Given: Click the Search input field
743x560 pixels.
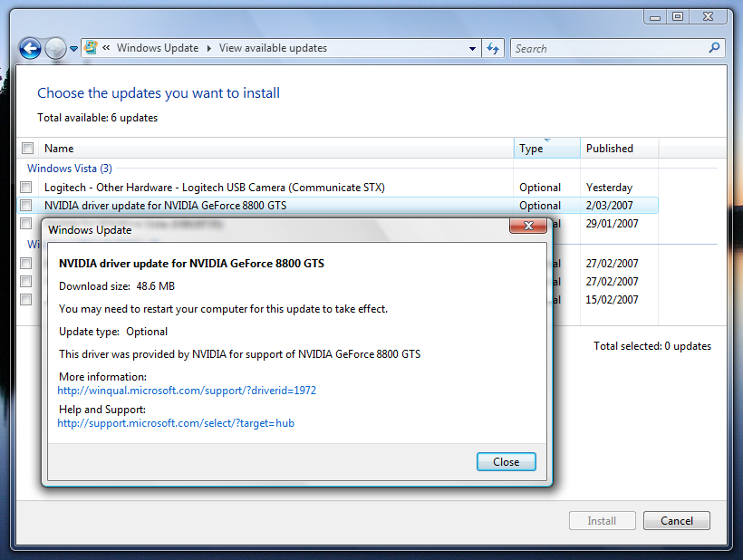Looking at the screenshot, I should pyautogui.click(x=609, y=48).
